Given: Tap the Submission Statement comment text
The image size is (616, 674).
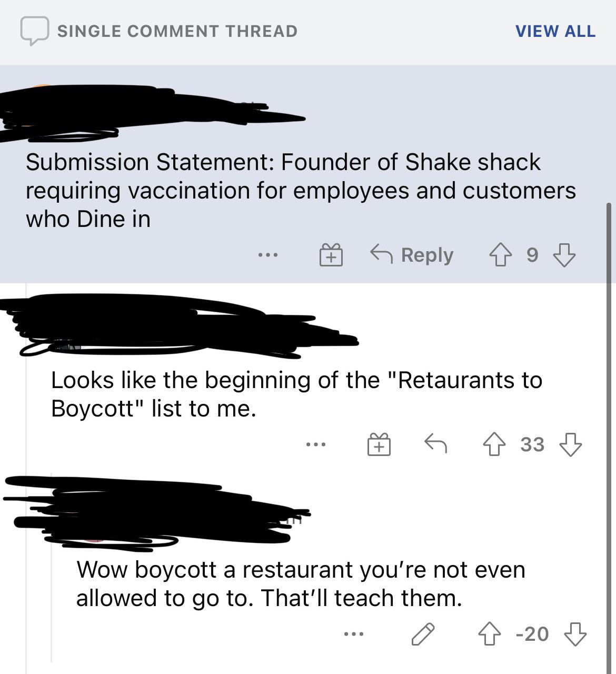Looking at the screenshot, I should (x=300, y=190).
